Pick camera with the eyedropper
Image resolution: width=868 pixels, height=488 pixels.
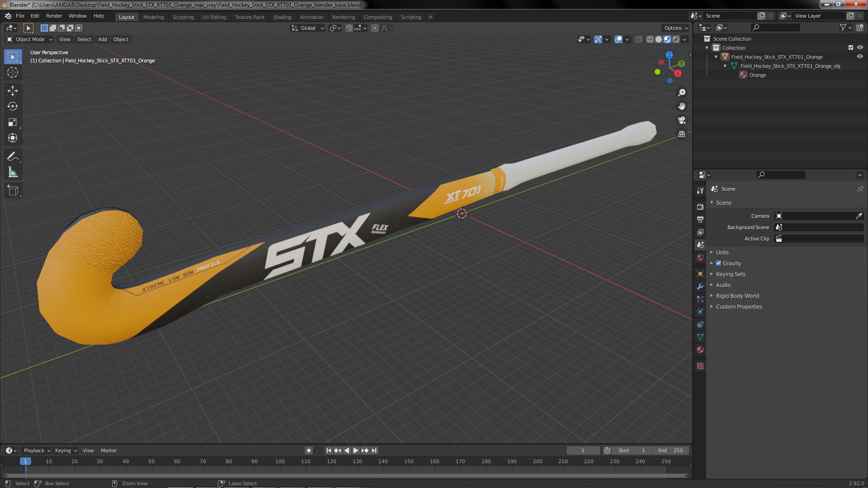click(x=859, y=216)
